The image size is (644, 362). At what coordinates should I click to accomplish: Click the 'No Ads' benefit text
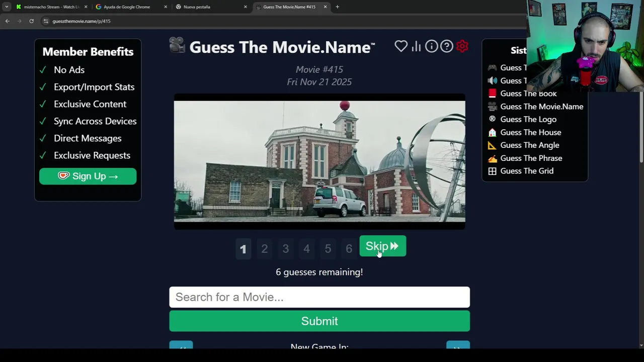[x=69, y=70]
